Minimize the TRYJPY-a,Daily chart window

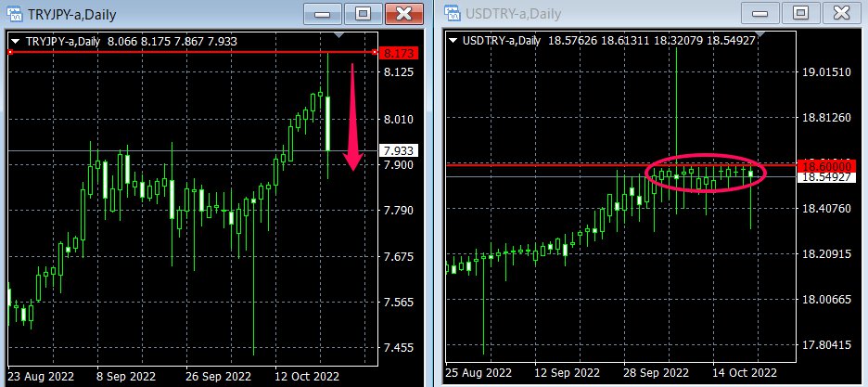pyautogui.click(x=322, y=15)
